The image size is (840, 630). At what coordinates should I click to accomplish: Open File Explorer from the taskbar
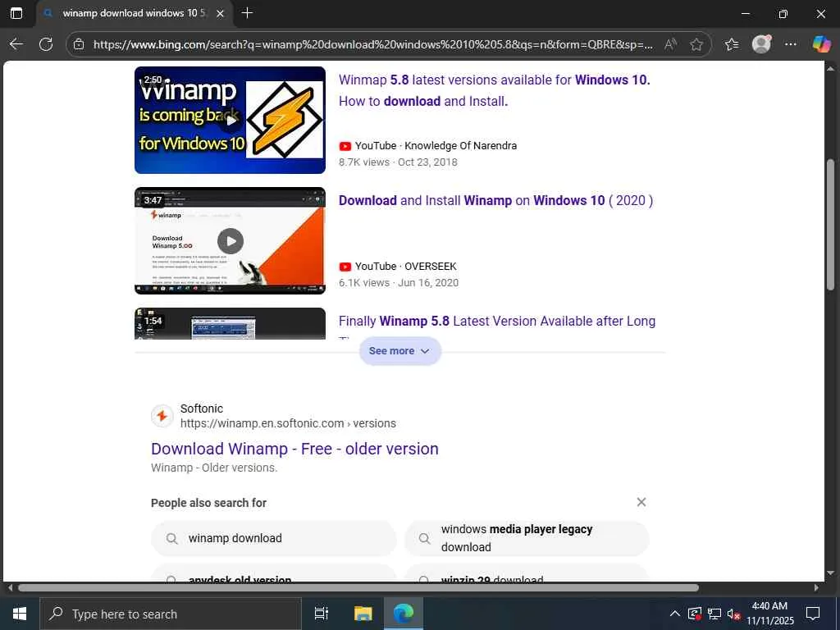pyautogui.click(x=363, y=614)
